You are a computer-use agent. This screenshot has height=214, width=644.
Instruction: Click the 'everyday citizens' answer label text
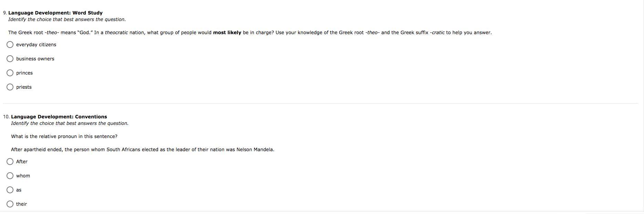pyautogui.click(x=36, y=45)
